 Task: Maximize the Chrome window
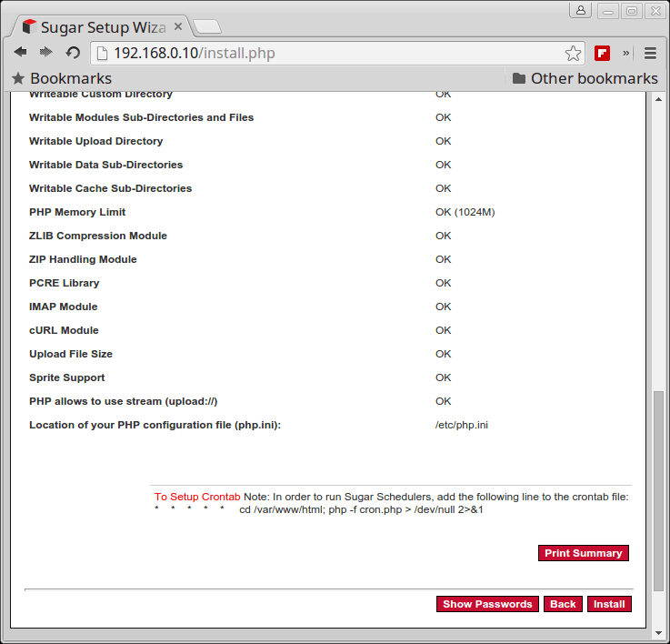click(632, 11)
